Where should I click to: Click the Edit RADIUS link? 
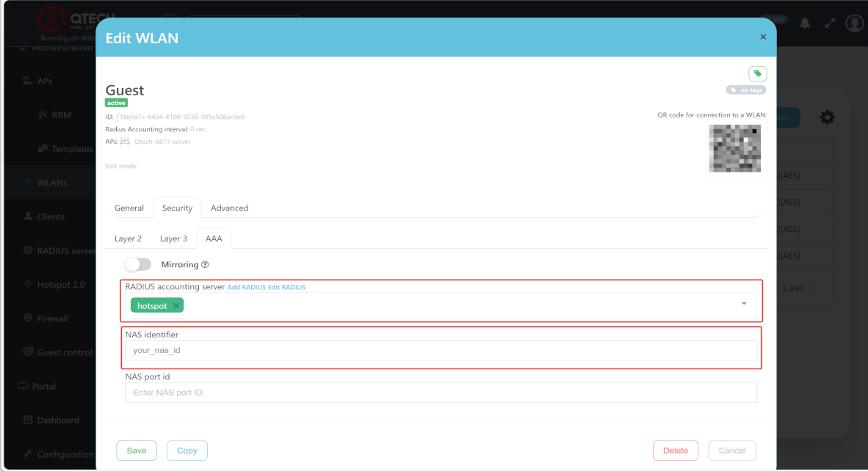[x=286, y=287]
